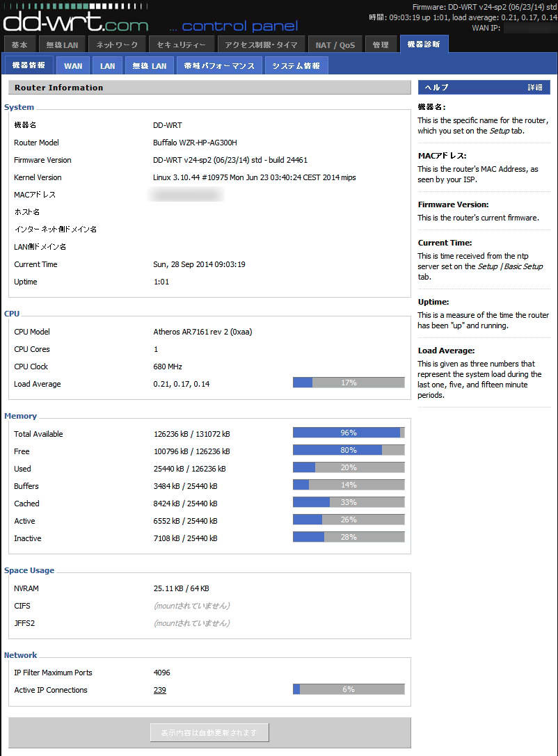Image resolution: width=558 pixels, height=756 pixels.
Task: Open the top-level 無線LAN main tab
Action: click(x=62, y=45)
